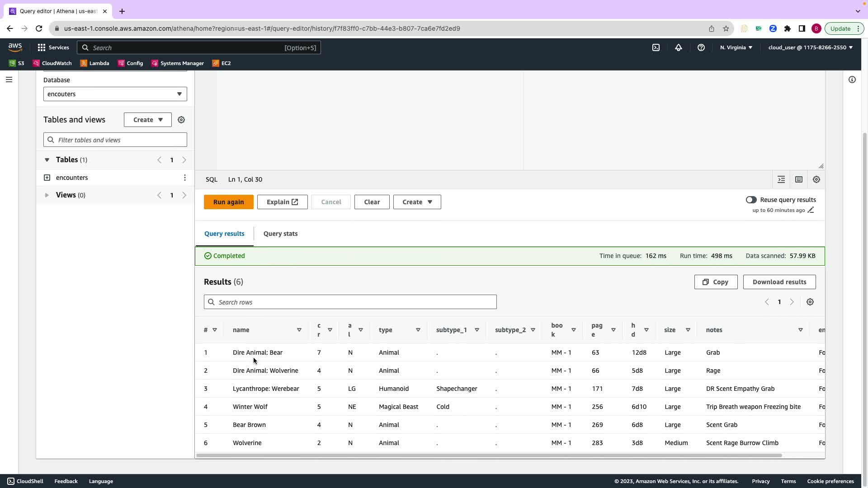Switch to the Query stats tab
The width and height of the screenshot is (868, 488).
coord(280,234)
